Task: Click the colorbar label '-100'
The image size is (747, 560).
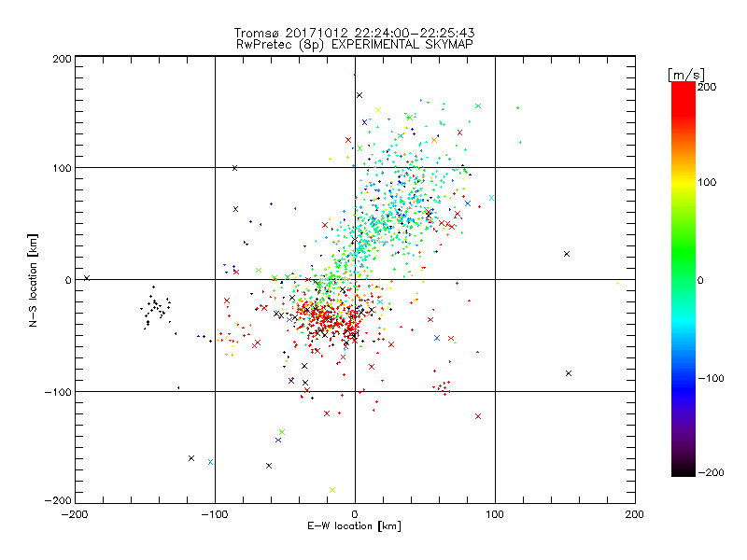Action: click(x=711, y=378)
